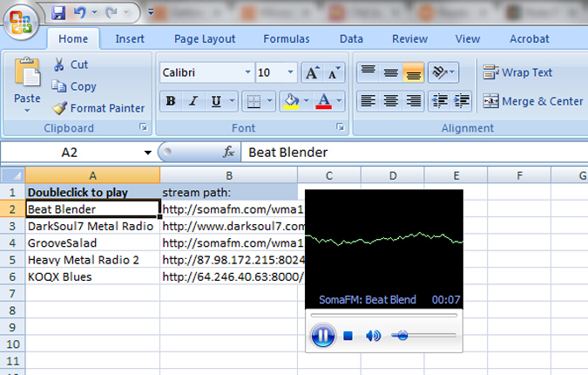Toggle Wrap Text for cell
This screenshot has height=375, width=588.
click(x=519, y=72)
